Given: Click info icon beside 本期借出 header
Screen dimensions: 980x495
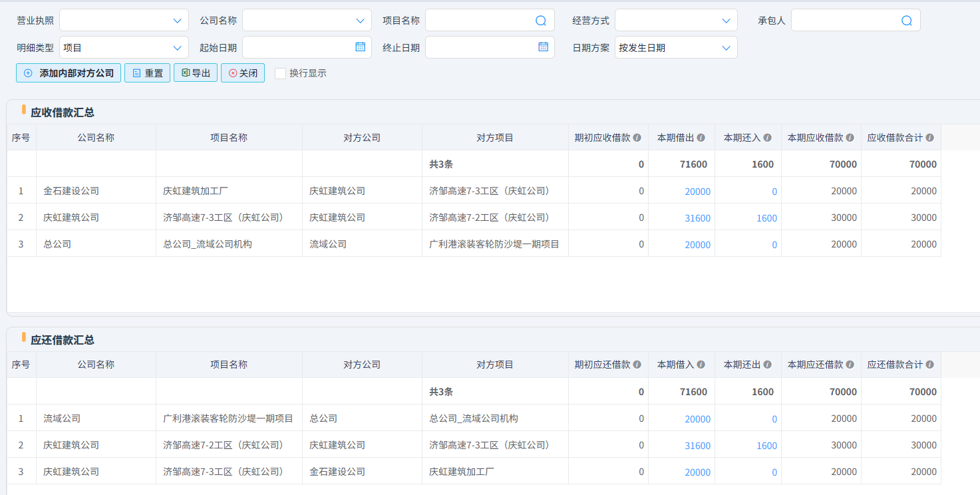Looking at the screenshot, I should pyautogui.click(x=701, y=138).
